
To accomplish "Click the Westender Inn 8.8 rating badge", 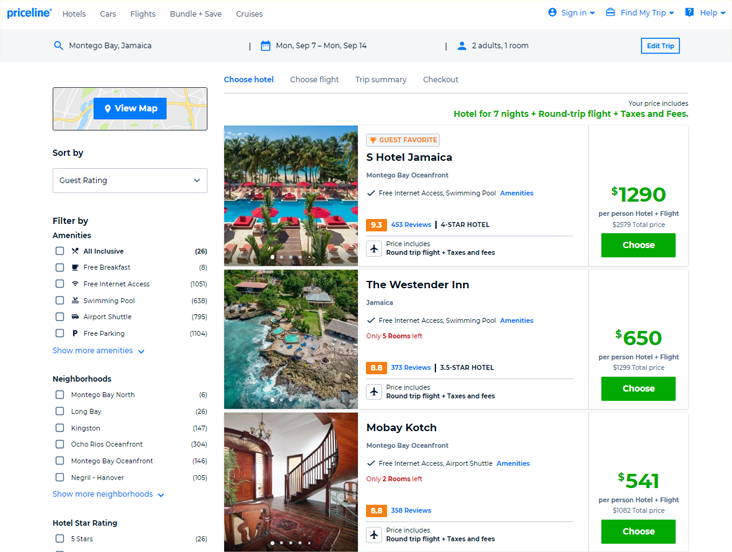I will coord(376,368).
